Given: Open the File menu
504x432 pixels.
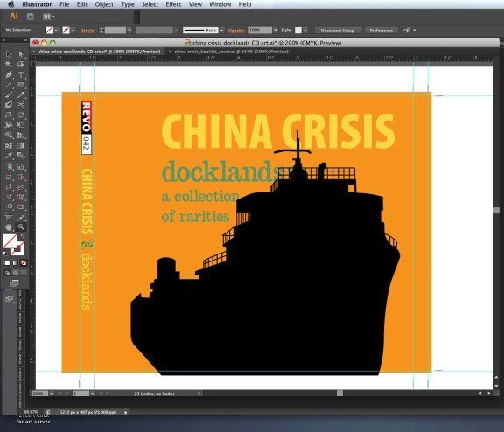Looking at the screenshot, I should pos(64,4).
